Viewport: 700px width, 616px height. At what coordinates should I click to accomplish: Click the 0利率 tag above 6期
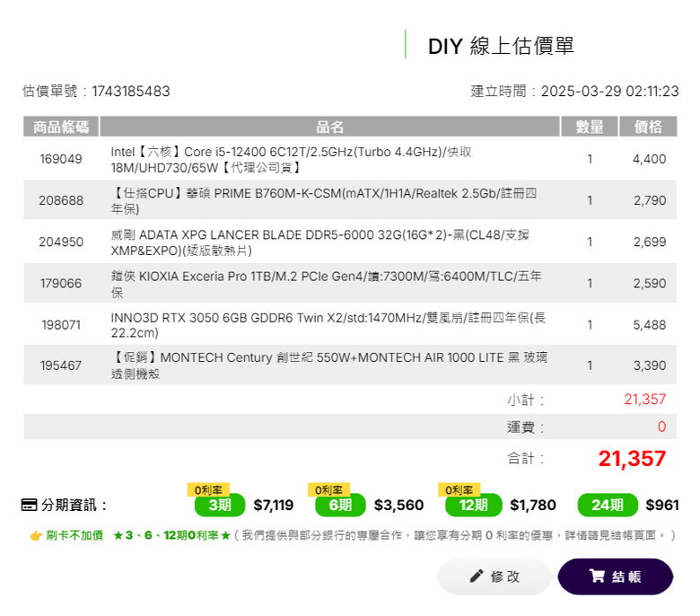coord(329,489)
